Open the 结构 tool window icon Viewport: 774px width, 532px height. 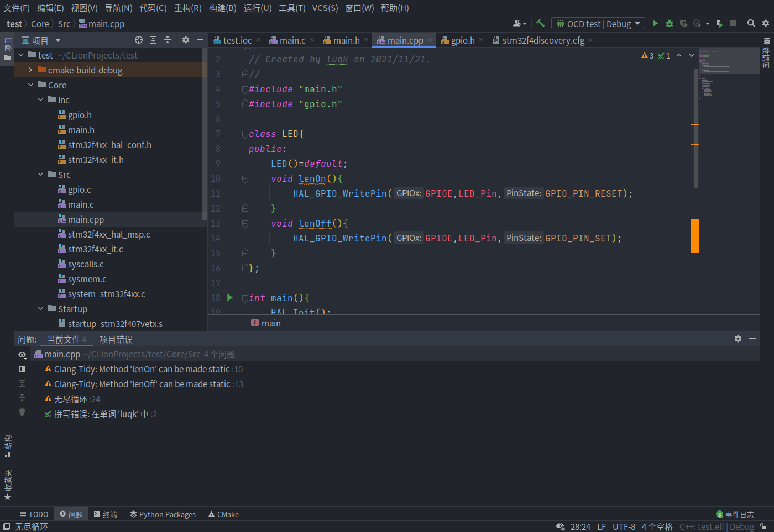pyautogui.click(x=7, y=447)
